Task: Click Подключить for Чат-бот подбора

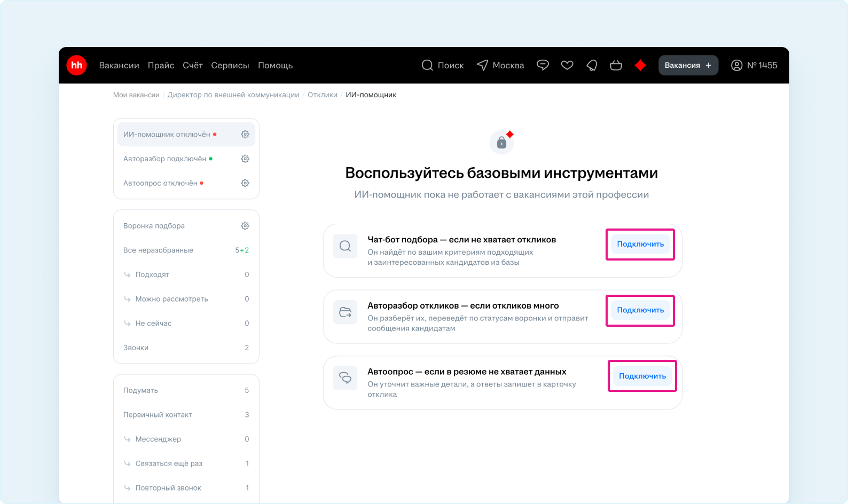Action: (640, 244)
